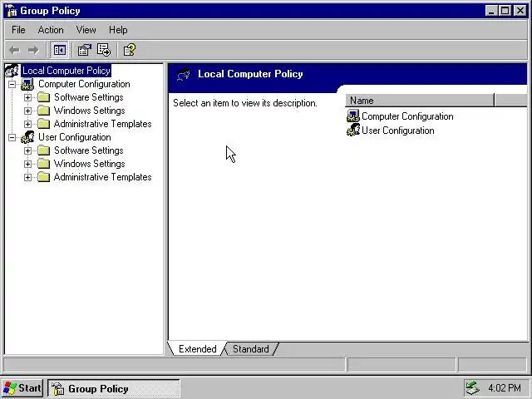Click Windows Settings folder icon under Computer Configuration
This screenshot has width=532, height=399.
pyautogui.click(x=43, y=111)
